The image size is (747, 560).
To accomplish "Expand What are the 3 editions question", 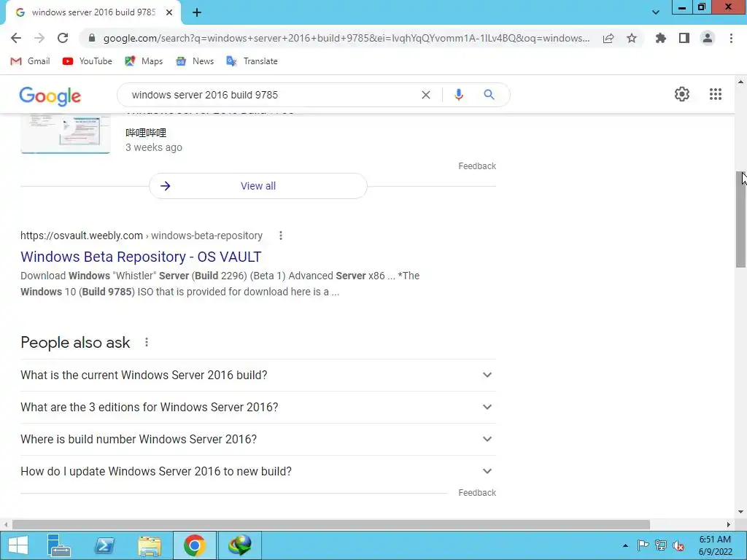I will coord(258,407).
